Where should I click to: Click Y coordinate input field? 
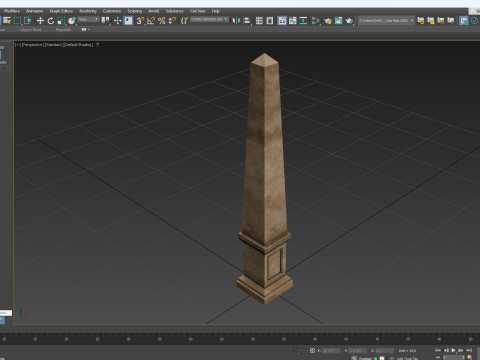357,351
